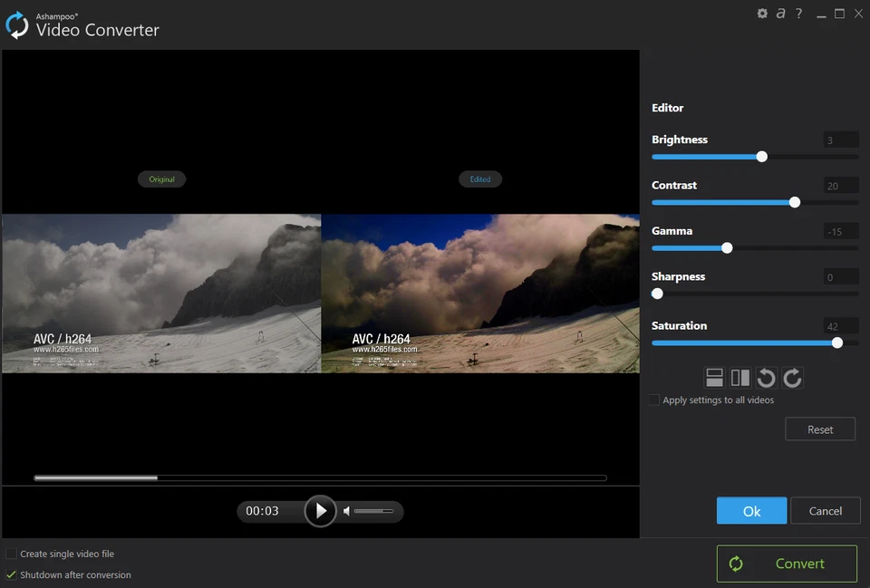Image resolution: width=870 pixels, height=588 pixels.
Task: Disable Shutdown after conversion
Action: 10,574
